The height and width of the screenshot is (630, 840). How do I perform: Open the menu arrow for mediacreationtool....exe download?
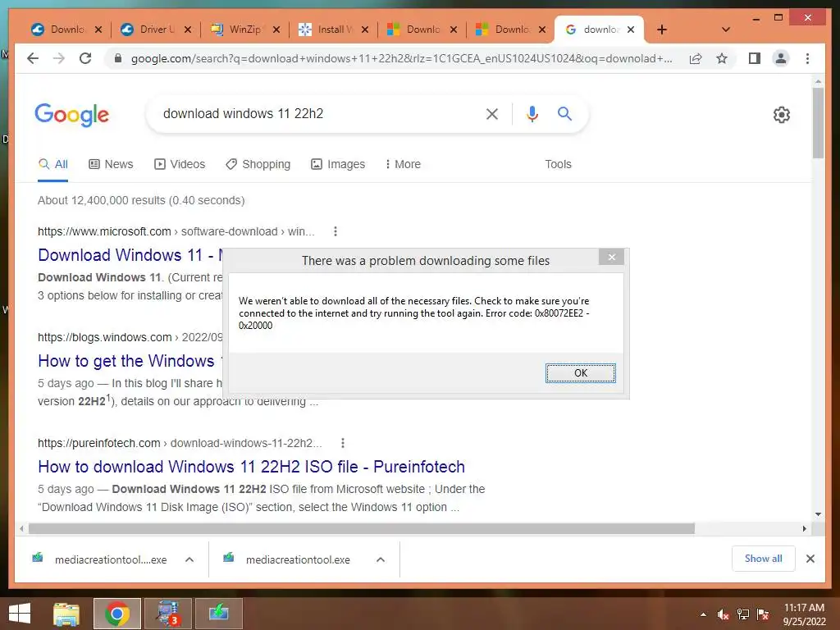point(189,559)
